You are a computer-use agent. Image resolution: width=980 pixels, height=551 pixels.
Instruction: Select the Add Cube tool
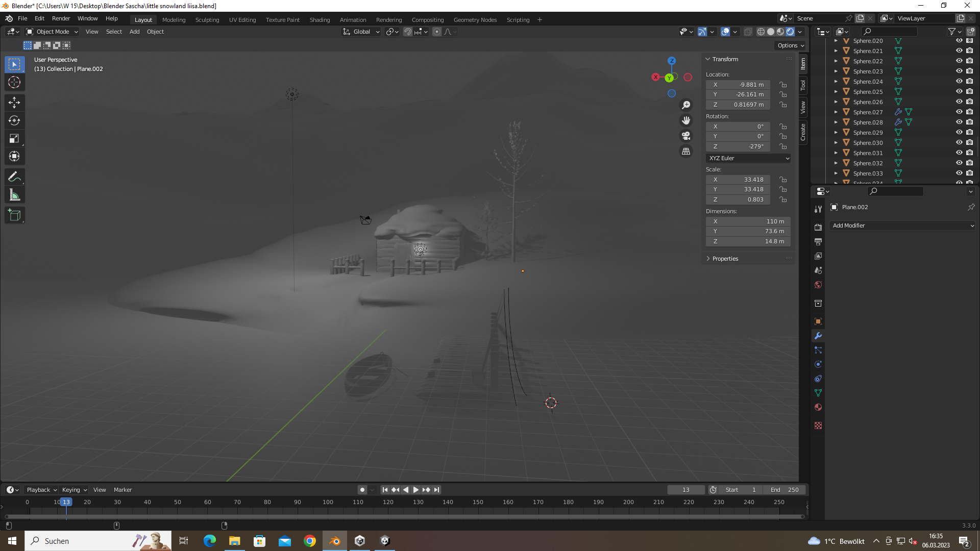14,215
